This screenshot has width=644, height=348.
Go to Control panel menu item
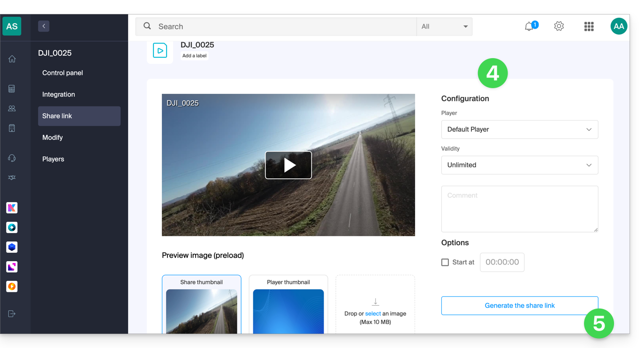point(62,73)
